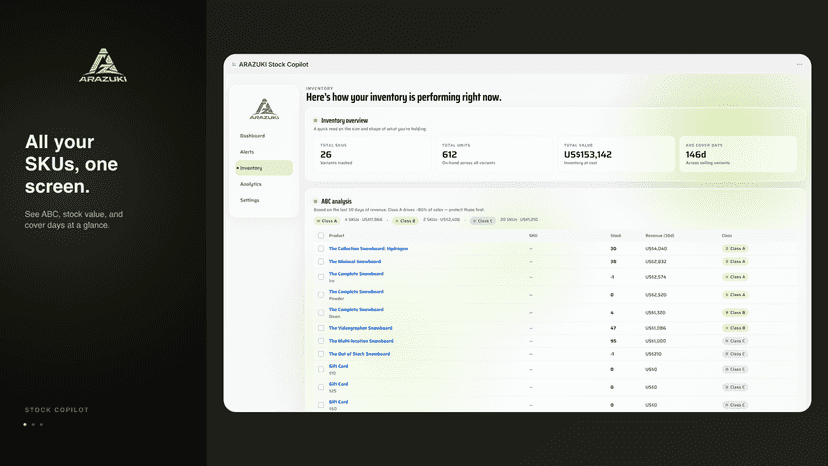
Task: Click Class C badge in Multi-location Snowboard row
Action: coord(735,341)
